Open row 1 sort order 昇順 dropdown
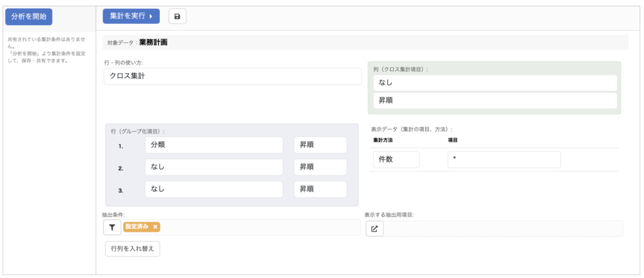 coord(320,145)
